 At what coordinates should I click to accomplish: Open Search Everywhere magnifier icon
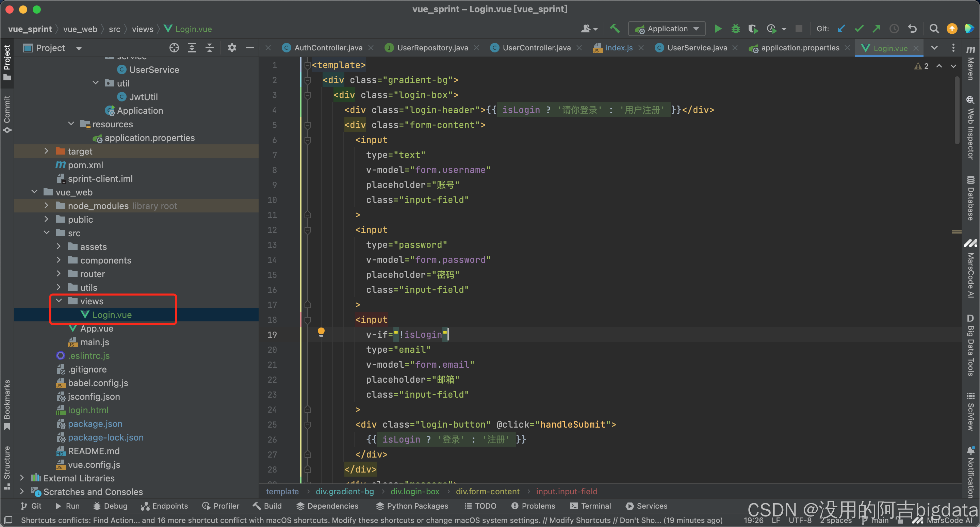point(934,29)
